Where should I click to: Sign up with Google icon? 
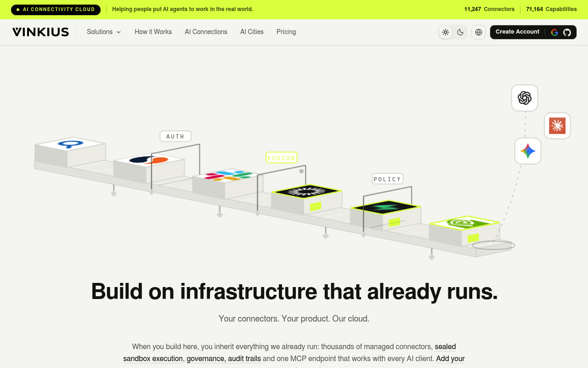pyautogui.click(x=554, y=32)
